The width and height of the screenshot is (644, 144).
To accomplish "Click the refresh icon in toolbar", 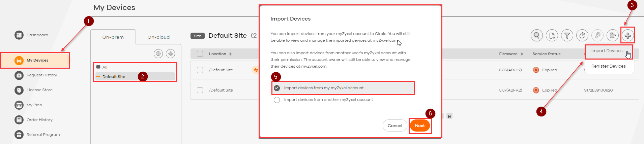I will coord(582,35).
